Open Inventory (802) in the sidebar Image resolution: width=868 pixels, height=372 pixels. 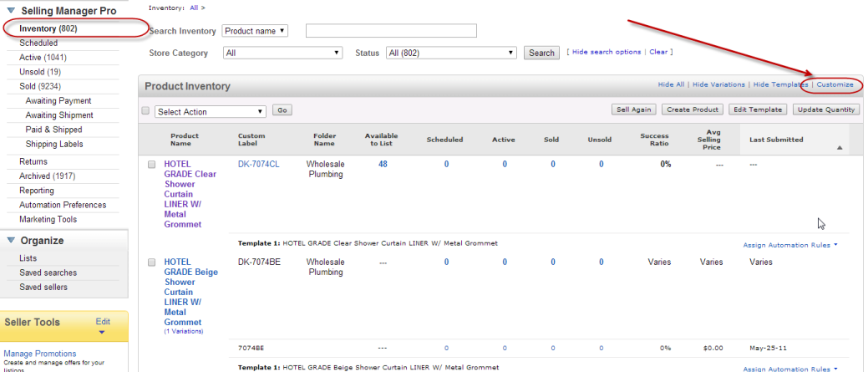click(48, 28)
